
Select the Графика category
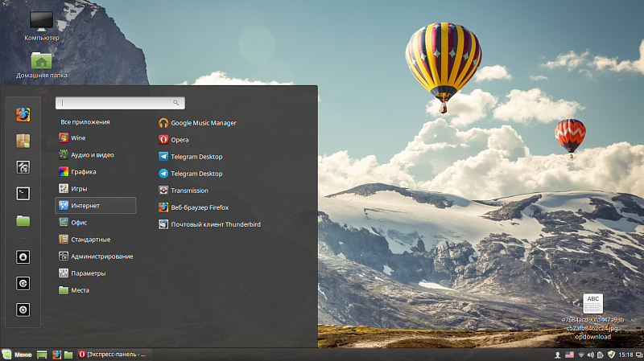(83, 172)
